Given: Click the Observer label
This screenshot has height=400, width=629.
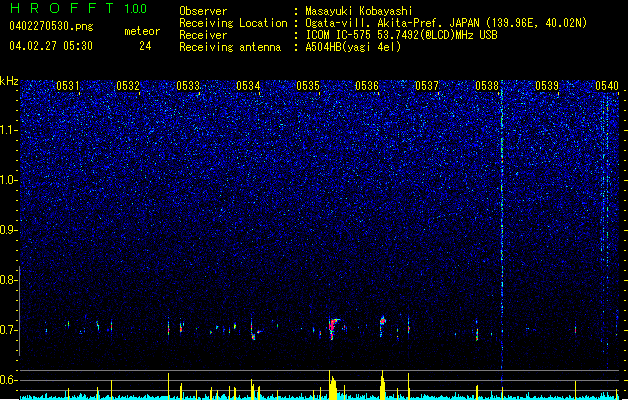Looking at the screenshot, I should (203, 11).
